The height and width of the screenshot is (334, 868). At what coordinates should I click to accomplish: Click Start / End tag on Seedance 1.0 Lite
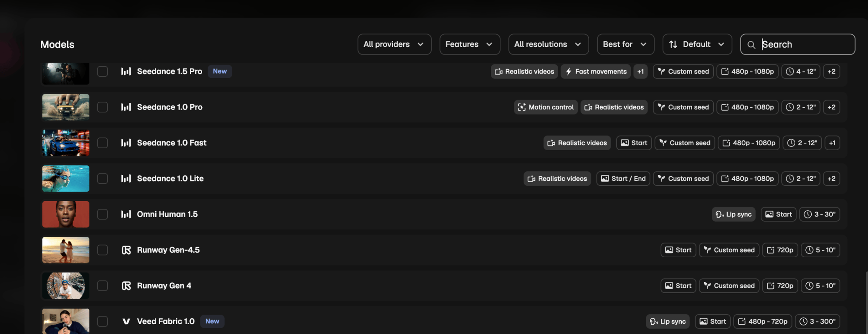tap(623, 179)
